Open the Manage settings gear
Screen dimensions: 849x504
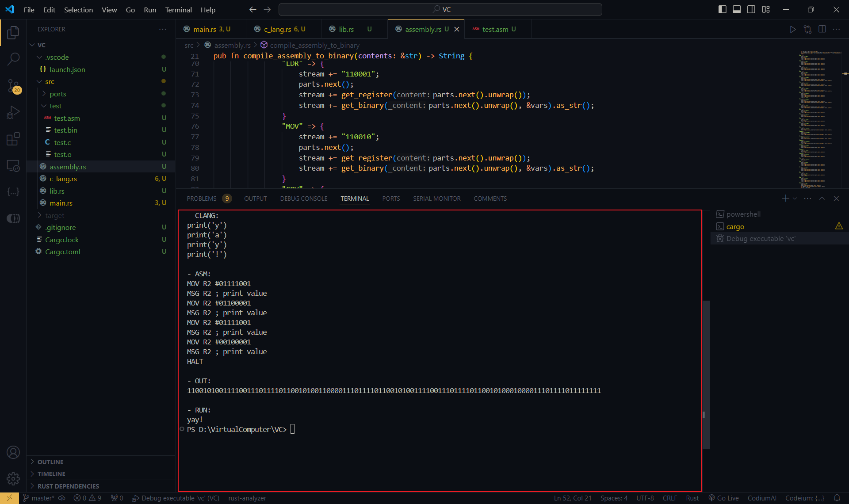point(13,478)
